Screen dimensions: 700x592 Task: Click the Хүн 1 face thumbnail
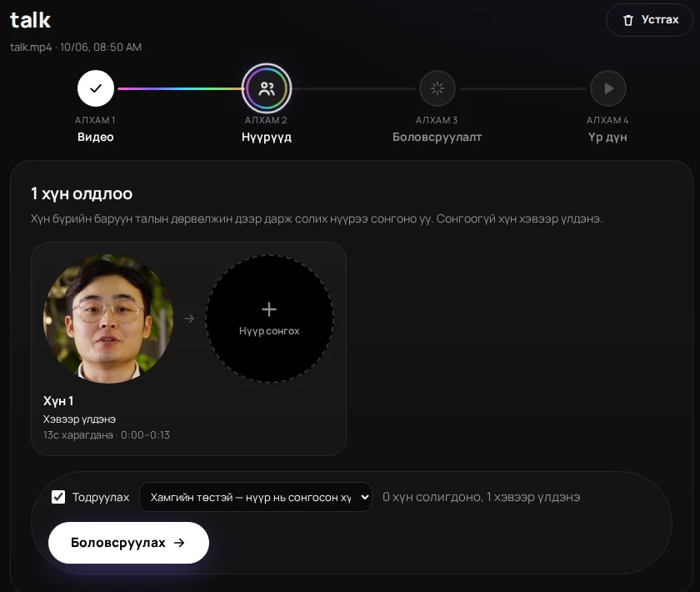108,319
